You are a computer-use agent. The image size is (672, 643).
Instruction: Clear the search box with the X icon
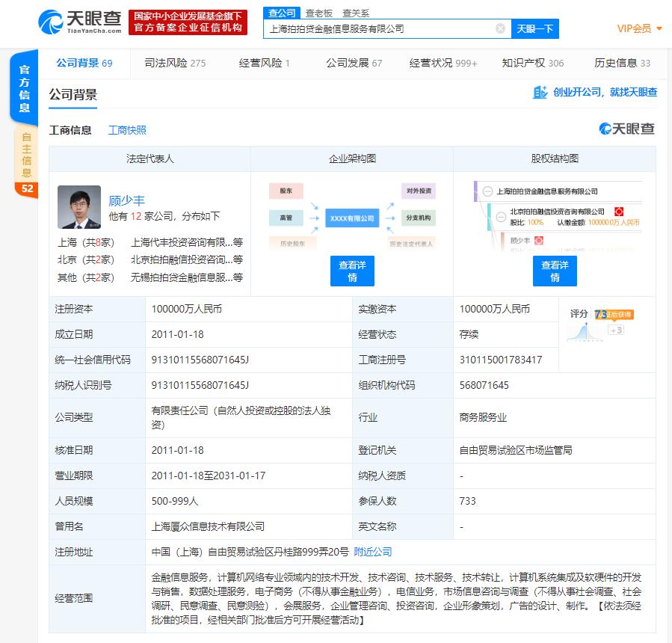500,28
